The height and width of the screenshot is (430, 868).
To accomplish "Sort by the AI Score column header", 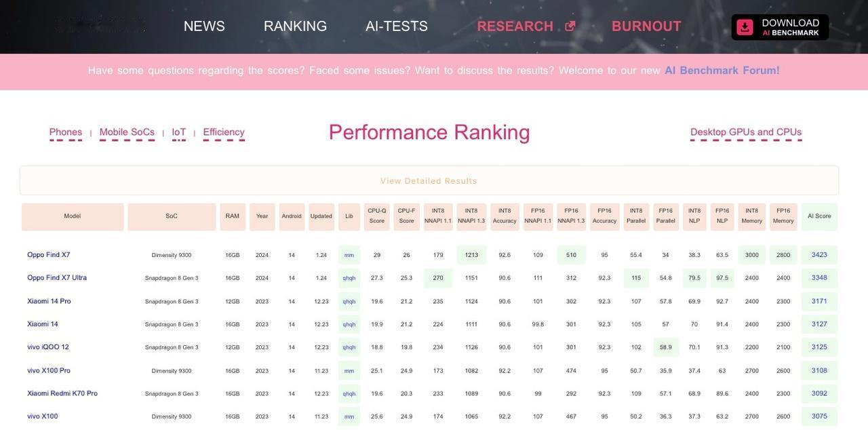I will (819, 217).
